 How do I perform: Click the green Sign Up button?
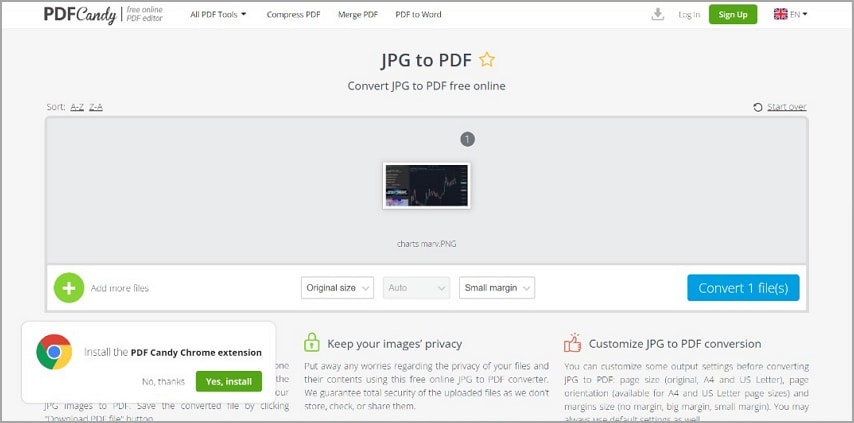point(733,15)
